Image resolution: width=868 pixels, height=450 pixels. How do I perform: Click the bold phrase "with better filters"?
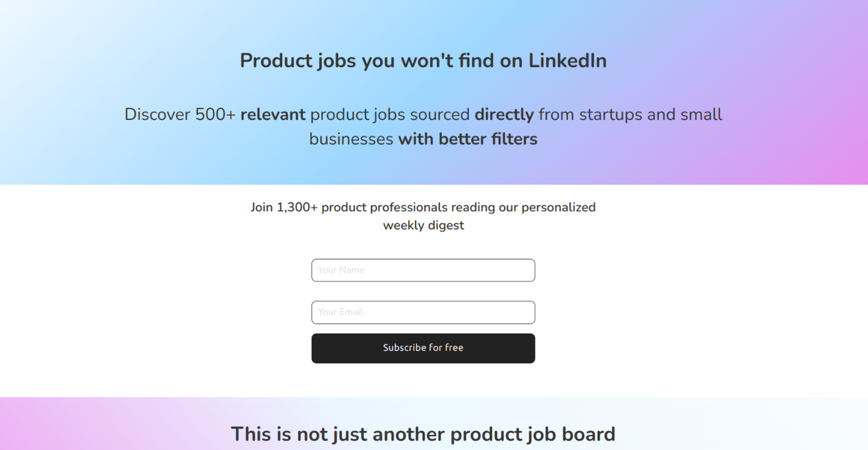coord(467,139)
